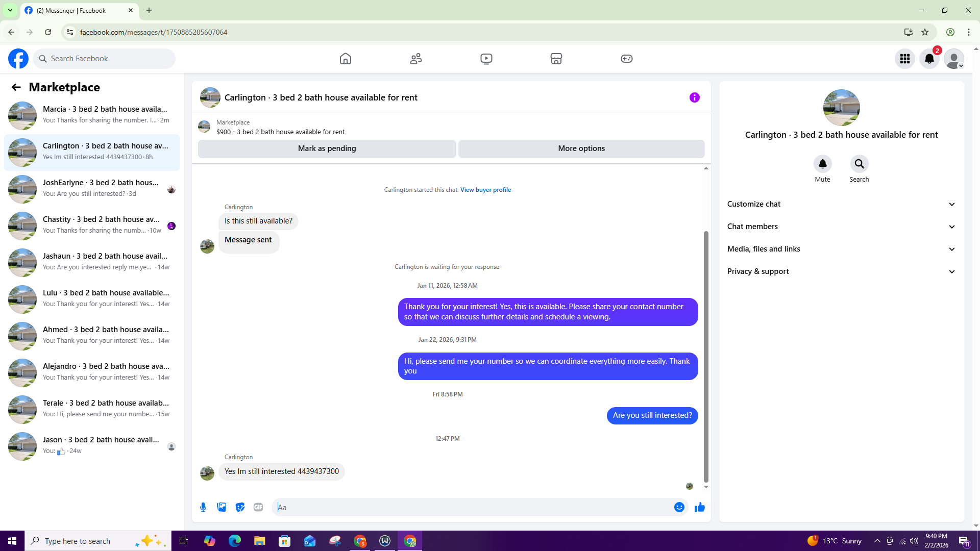Open File Explorer from taskbar
This screenshot has width=980, height=551.
point(260,541)
